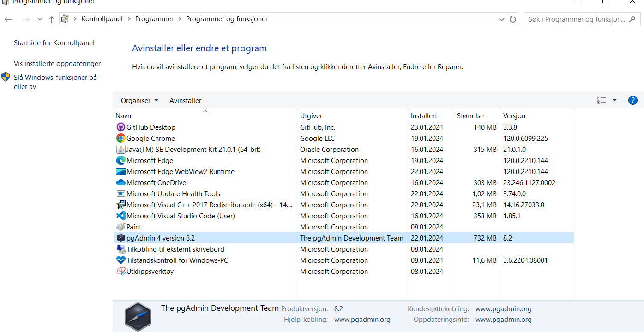Select the pgAdmin 4 version 8.2 name

pyautogui.click(x=161, y=238)
